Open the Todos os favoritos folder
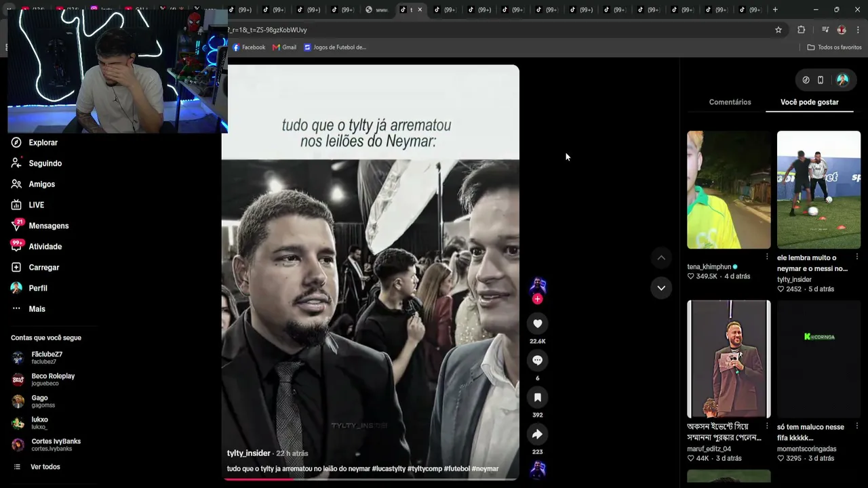This screenshot has height=488, width=868. [x=834, y=47]
